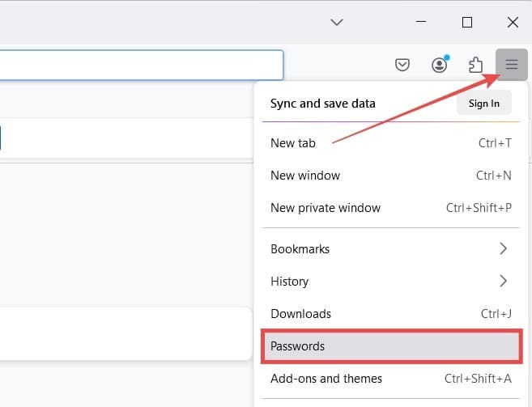The width and height of the screenshot is (532, 407).
Task: Select New tab from the menu
Action: coord(391,143)
